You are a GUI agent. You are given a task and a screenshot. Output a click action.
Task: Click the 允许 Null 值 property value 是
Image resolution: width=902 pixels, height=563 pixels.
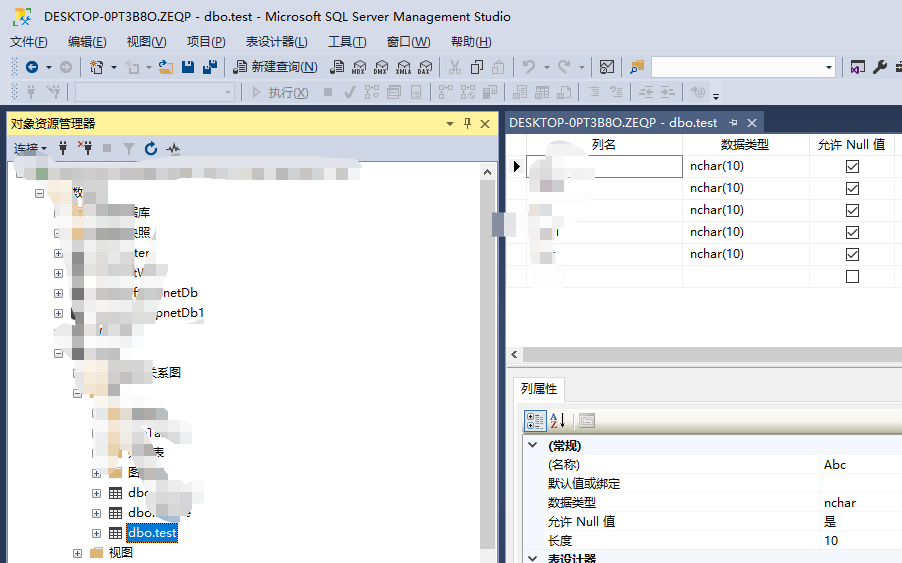[x=830, y=522]
